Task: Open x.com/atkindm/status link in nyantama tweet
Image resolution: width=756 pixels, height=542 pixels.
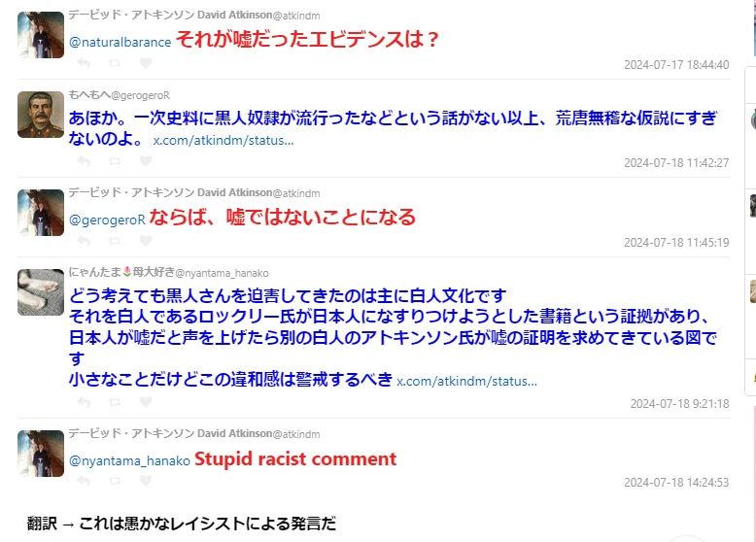Action: tap(466, 381)
